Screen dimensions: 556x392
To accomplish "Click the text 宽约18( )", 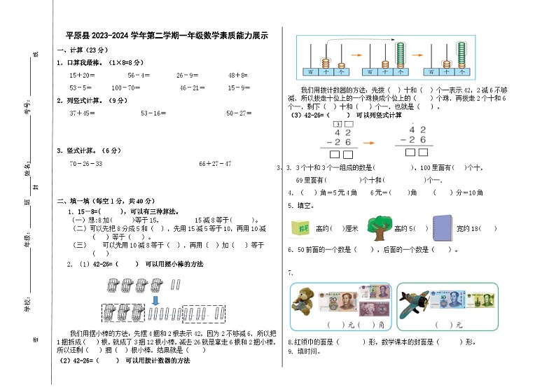I will pos(477,229).
